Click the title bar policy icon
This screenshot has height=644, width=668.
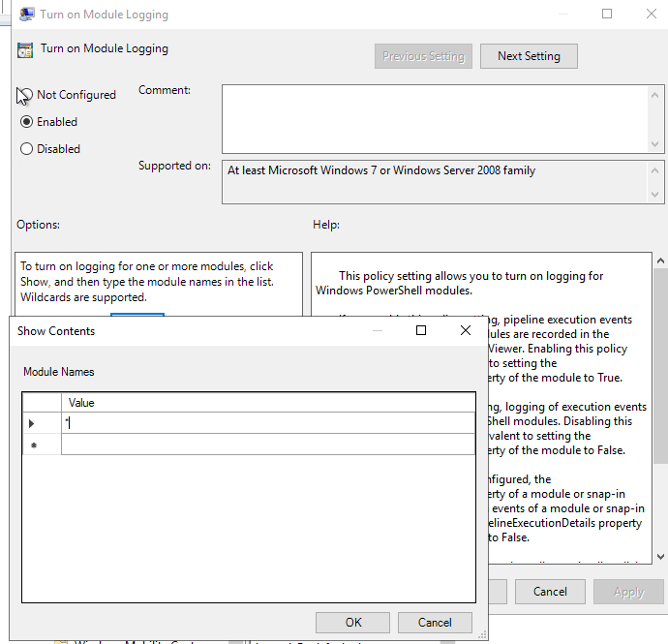[26, 15]
